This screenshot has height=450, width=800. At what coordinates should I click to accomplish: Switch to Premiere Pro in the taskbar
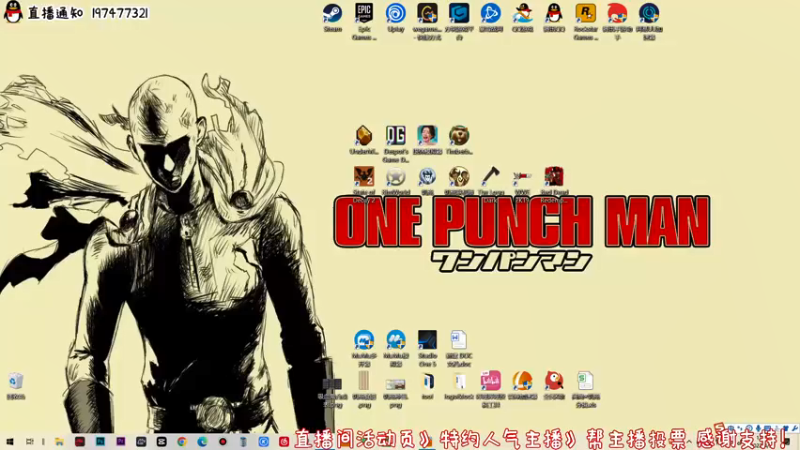click(x=120, y=442)
